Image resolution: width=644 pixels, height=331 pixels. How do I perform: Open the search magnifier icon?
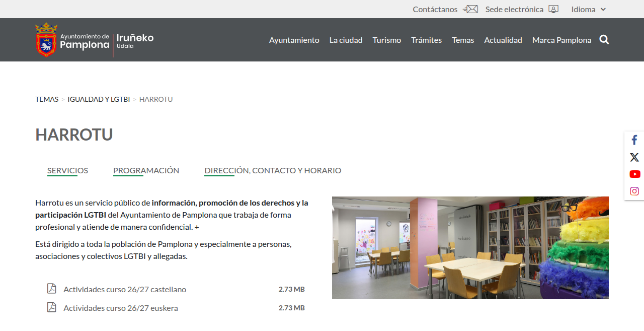604,40
